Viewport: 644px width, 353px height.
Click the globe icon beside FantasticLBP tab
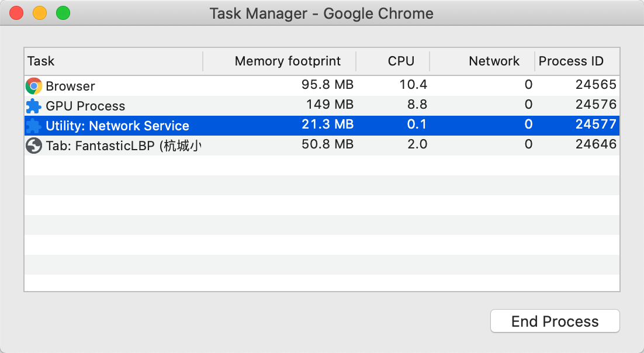(34, 146)
